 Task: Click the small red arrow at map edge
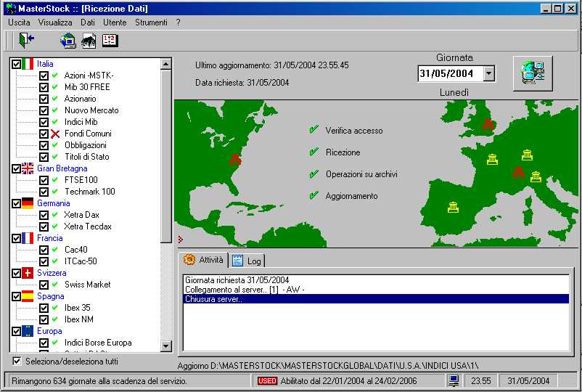tap(181, 240)
